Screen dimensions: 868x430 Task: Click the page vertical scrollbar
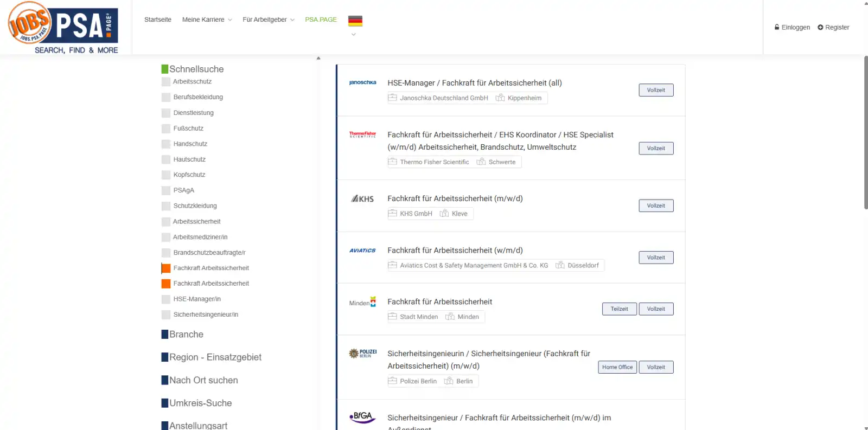[865, 132]
